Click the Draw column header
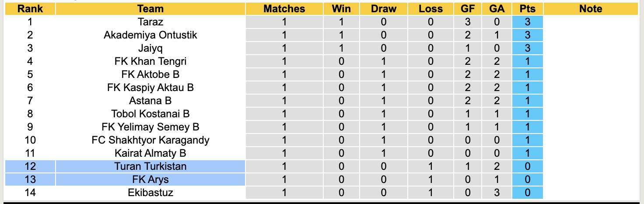Screen dimensions: 644x204 coord(383,9)
